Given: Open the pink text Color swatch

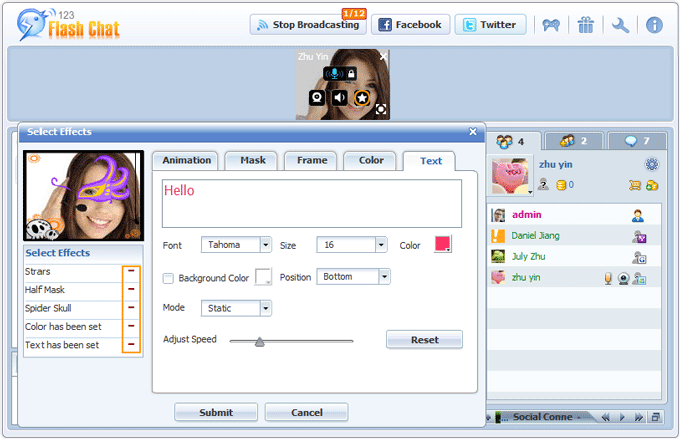Looking at the screenshot, I should tap(442, 244).
